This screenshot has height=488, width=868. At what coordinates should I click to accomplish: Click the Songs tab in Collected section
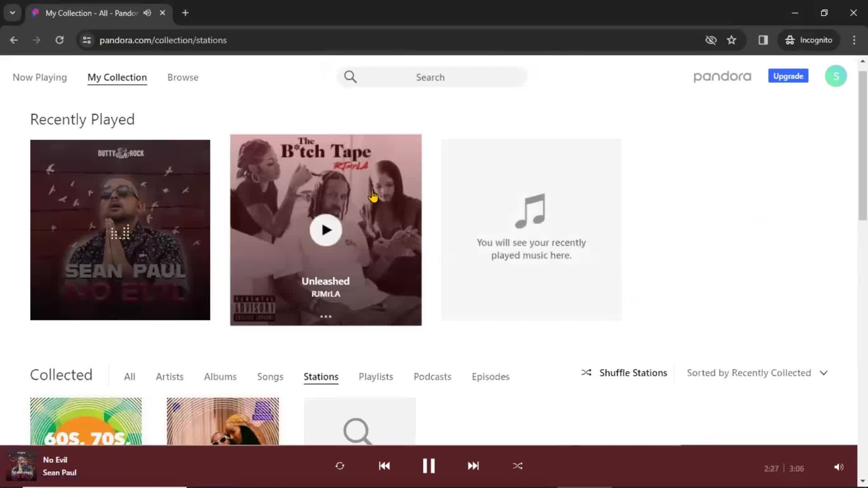click(270, 376)
